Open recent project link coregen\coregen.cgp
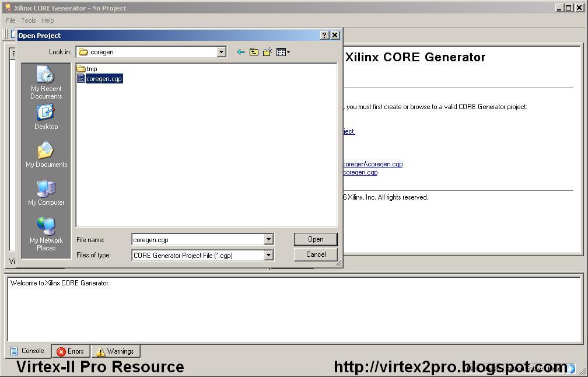 [373, 165]
